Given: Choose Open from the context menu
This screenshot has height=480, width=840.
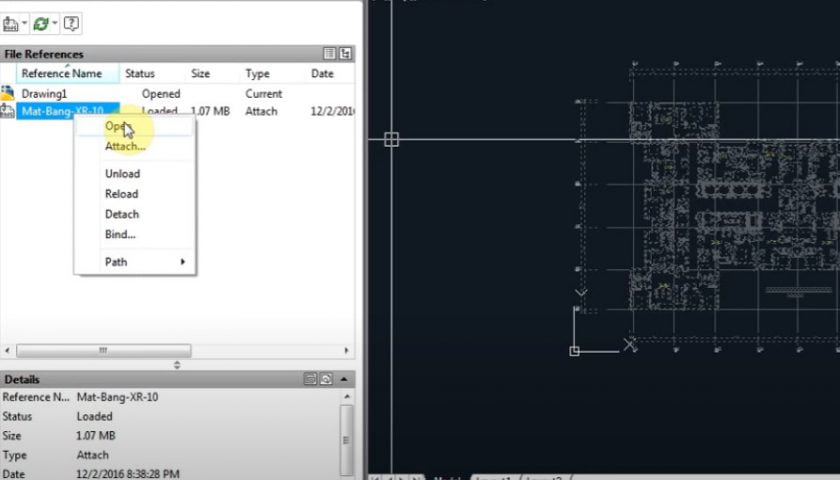Looking at the screenshot, I should [116, 127].
